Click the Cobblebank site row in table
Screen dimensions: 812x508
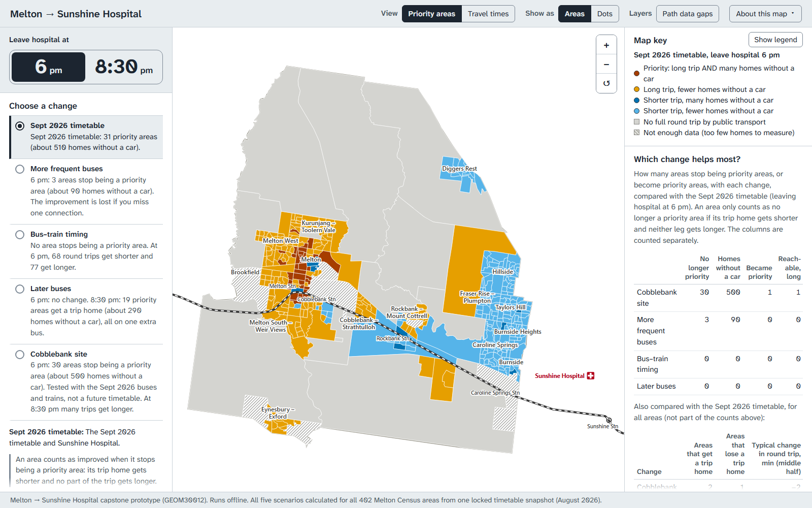718,298
